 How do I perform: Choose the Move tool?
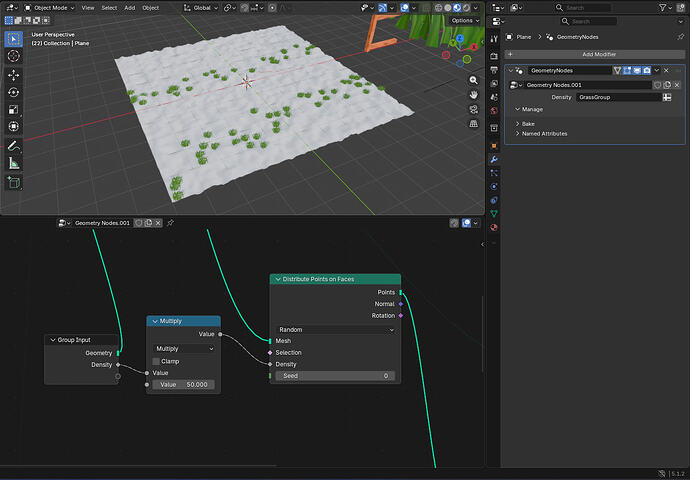tap(14, 75)
